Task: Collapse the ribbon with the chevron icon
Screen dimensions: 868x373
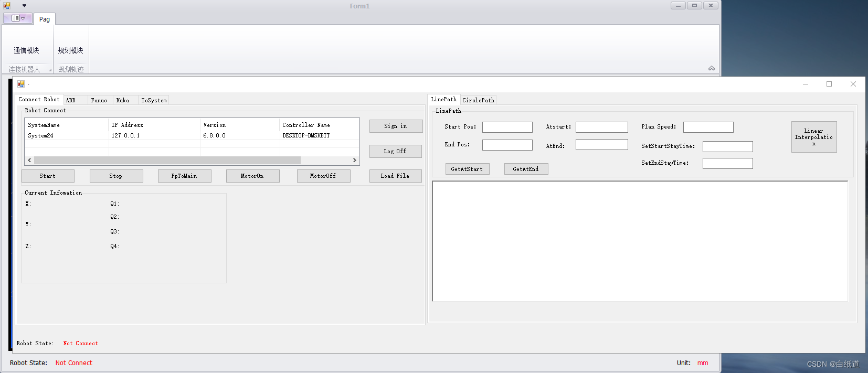Action: (712, 68)
